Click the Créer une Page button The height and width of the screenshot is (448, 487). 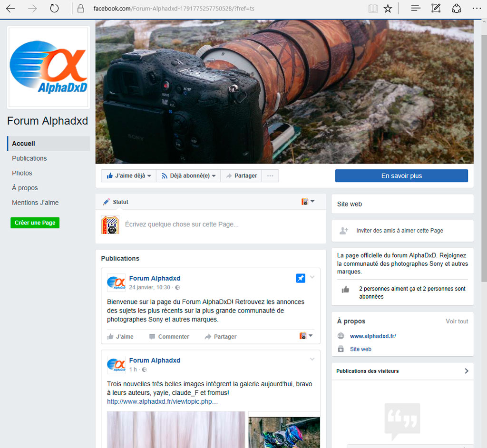(x=35, y=223)
